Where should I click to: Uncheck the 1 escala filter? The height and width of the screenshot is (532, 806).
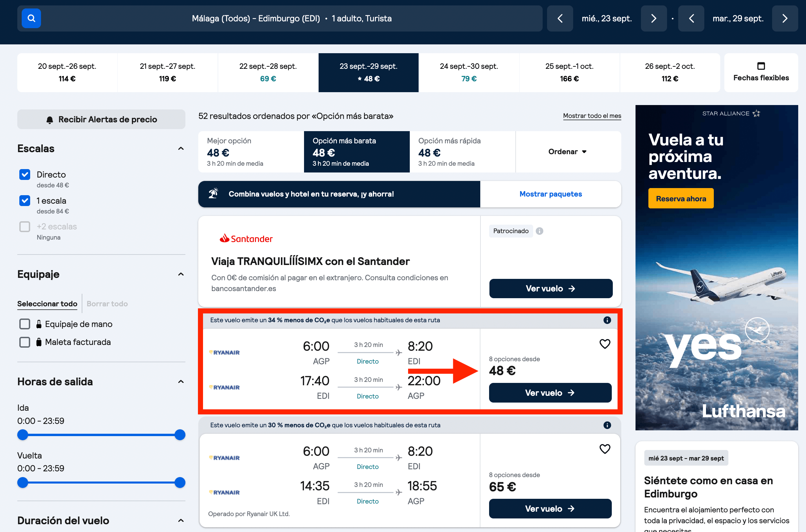pos(25,201)
